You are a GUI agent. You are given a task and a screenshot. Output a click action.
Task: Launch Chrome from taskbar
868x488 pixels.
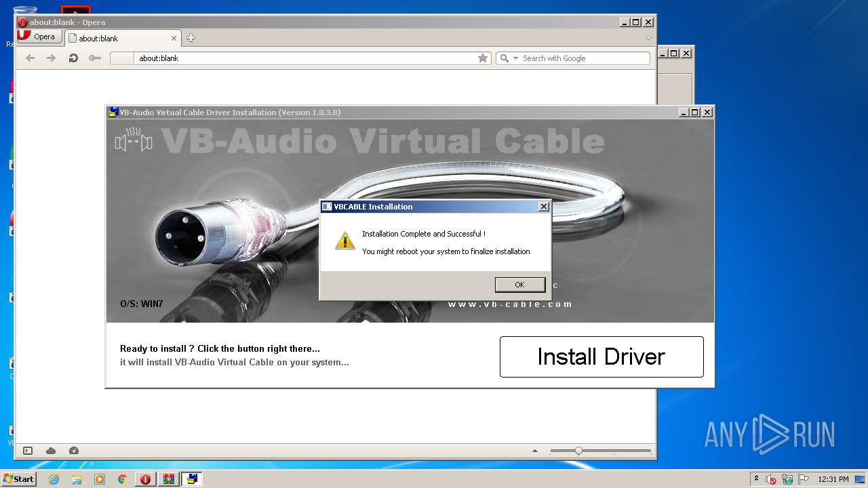[x=122, y=479]
